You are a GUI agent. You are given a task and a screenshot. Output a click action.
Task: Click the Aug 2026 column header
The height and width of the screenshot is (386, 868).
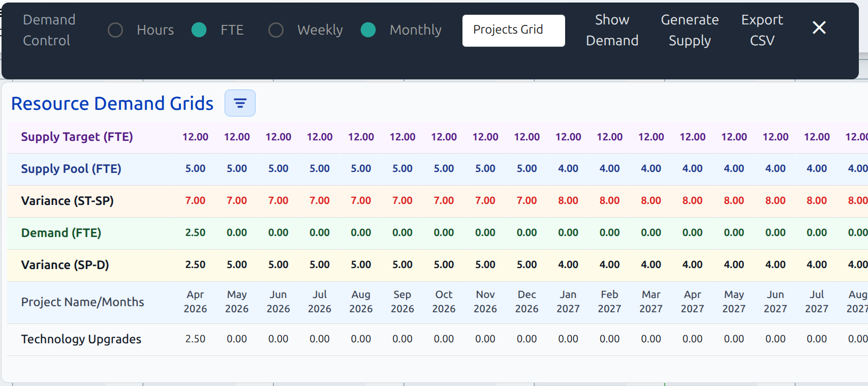click(361, 302)
